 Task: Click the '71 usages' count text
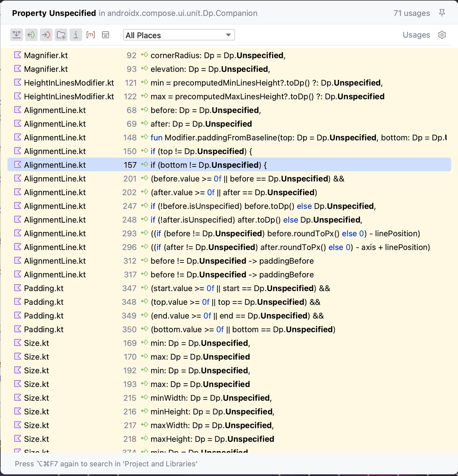411,13
